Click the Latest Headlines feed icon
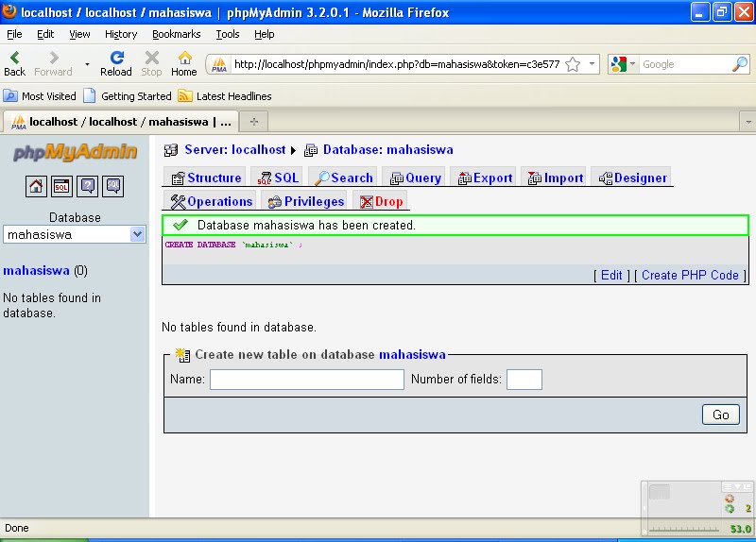This screenshot has width=756, height=542. [185, 96]
